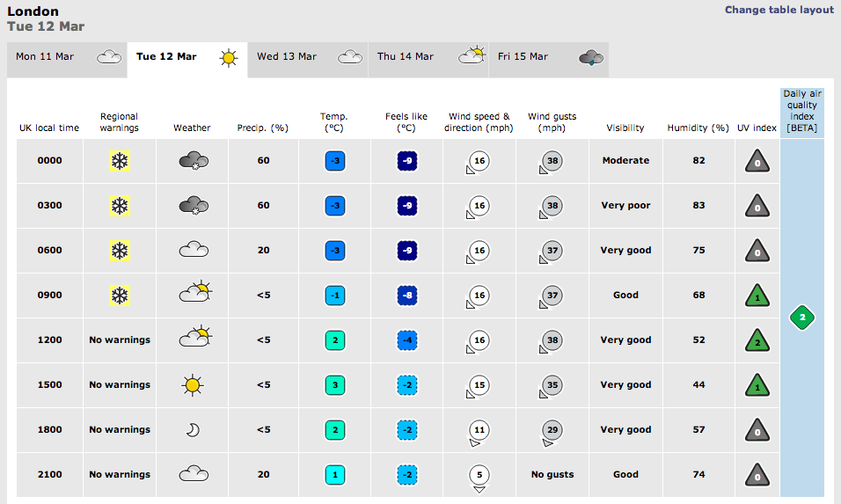Click the UK local time column header
The width and height of the screenshot is (841, 504).
(x=49, y=128)
